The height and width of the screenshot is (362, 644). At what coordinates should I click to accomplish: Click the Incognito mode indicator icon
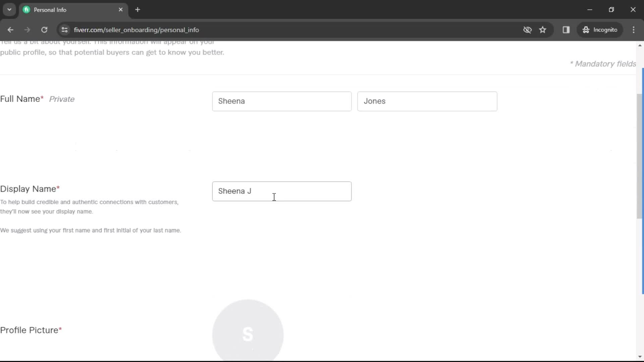coord(586,29)
